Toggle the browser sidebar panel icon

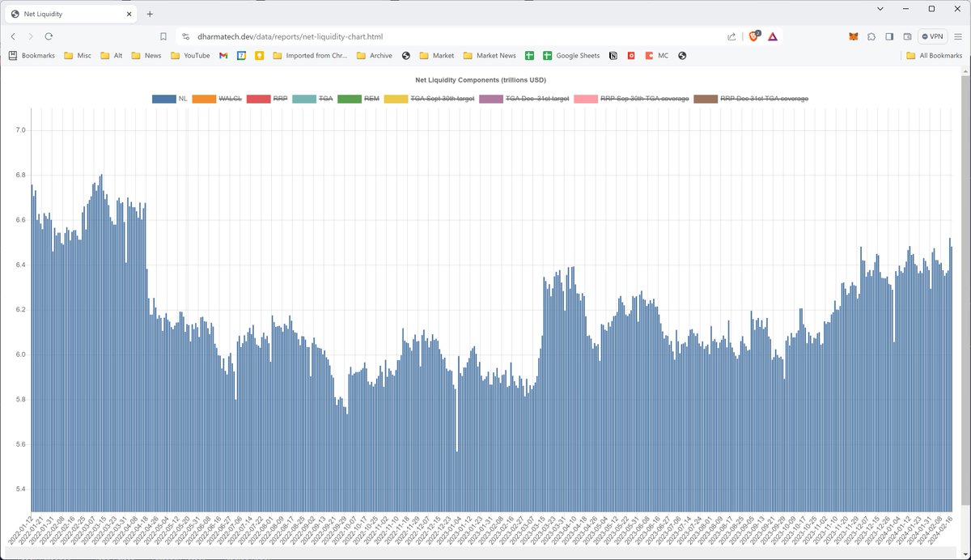click(x=889, y=36)
